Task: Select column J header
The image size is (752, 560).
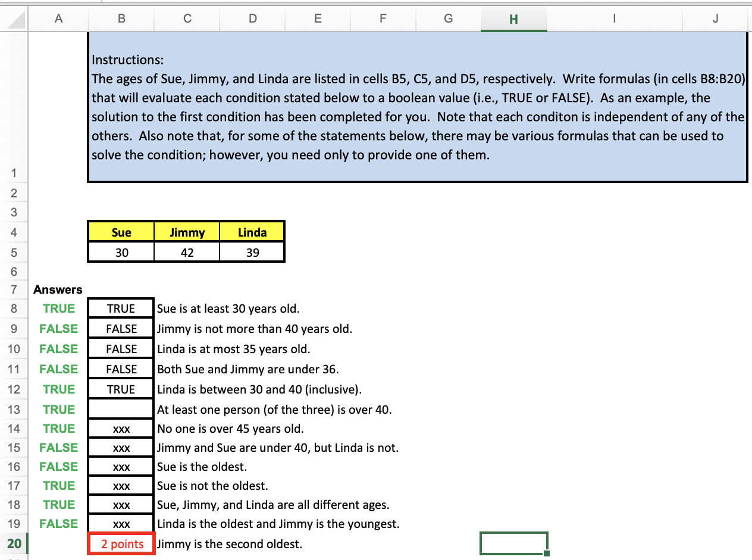Action: click(x=715, y=18)
